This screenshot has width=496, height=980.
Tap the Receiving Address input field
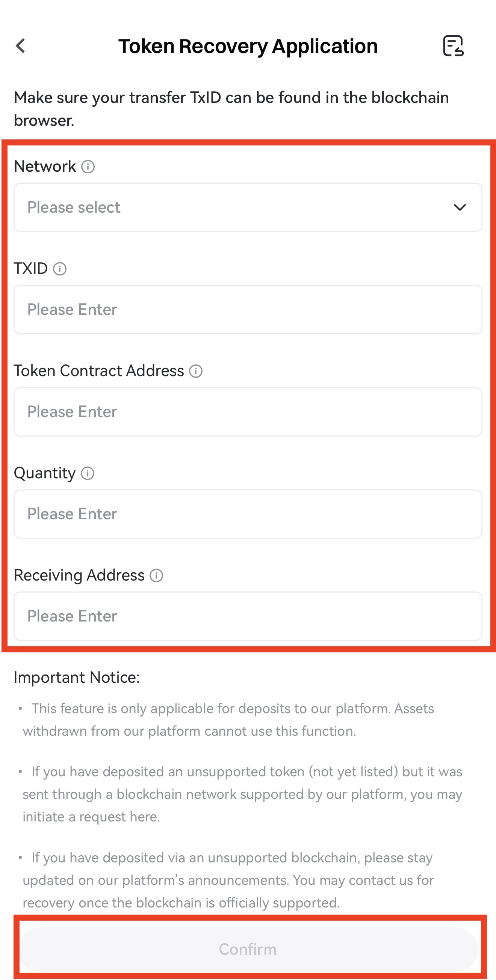[x=247, y=616]
